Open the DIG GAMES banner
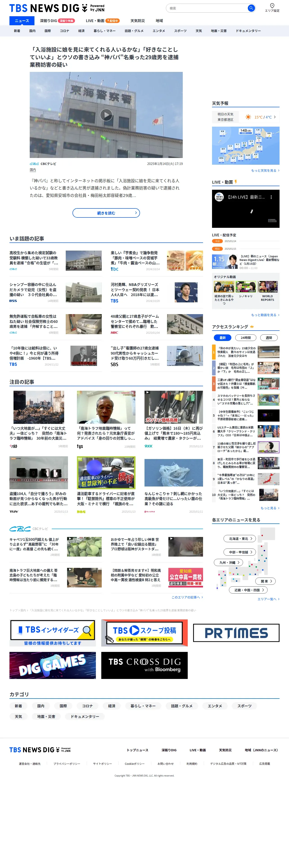Image resolution: width=289 pixels, height=868 pixels. click(x=52, y=665)
